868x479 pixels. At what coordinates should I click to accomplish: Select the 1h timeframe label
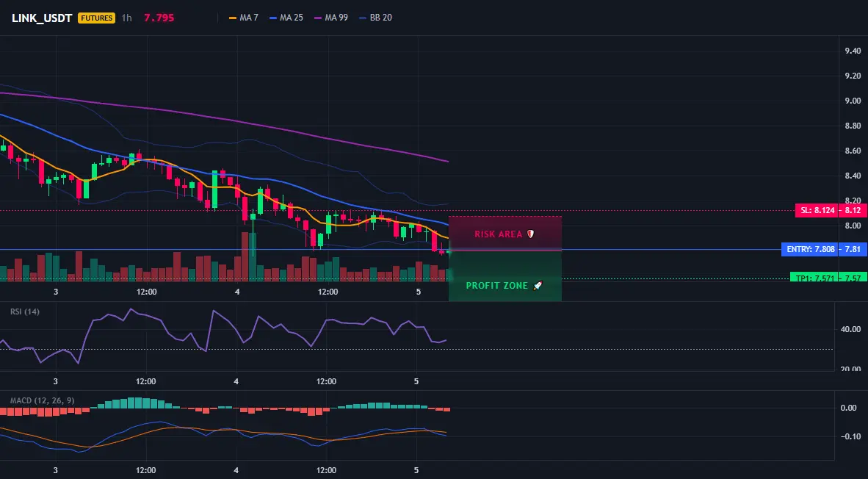(127, 18)
